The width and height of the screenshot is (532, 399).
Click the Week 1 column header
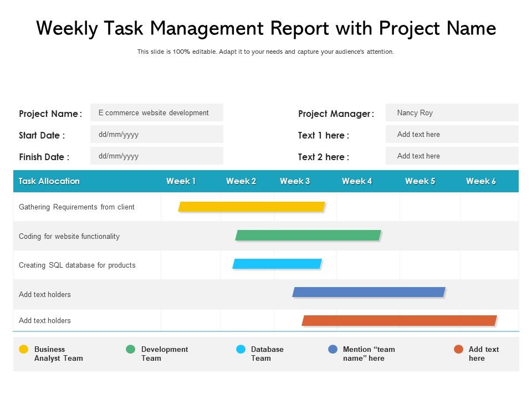pyautogui.click(x=181, y=181)
